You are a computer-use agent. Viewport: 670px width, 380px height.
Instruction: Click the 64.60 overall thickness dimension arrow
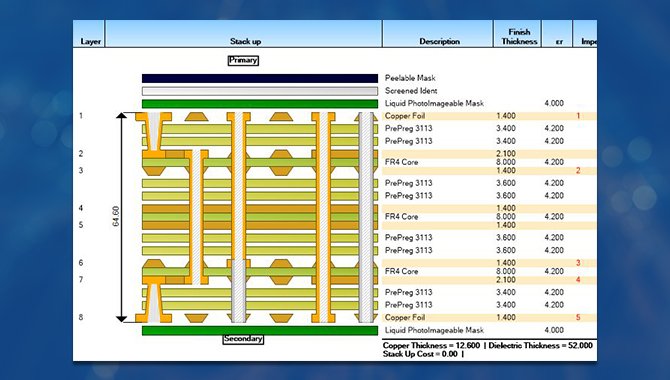(122, 217)
